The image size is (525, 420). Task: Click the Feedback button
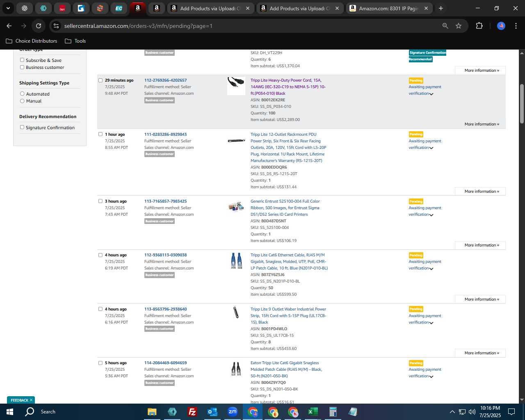pos(19,400)
